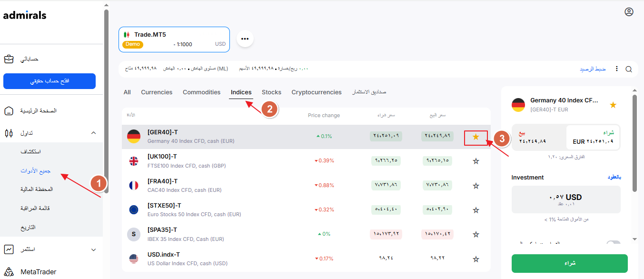
Task: Collapse the trading section chevron
Action: pos(93,133)
